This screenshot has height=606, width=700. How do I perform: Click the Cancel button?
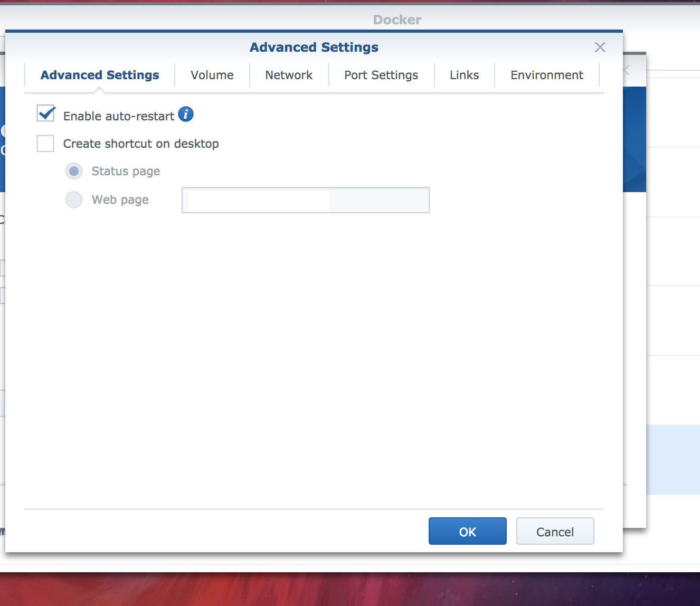pos(555,531)
